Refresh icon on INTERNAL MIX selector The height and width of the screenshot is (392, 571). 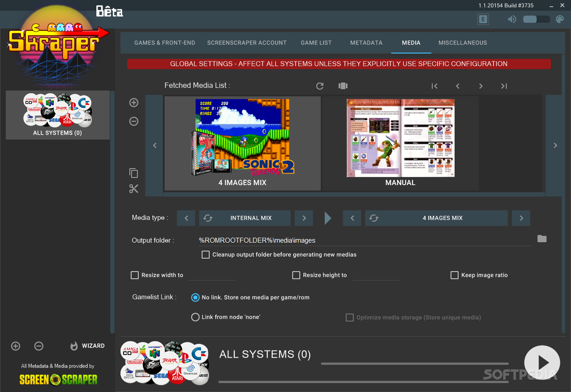(x=208, y=218)
